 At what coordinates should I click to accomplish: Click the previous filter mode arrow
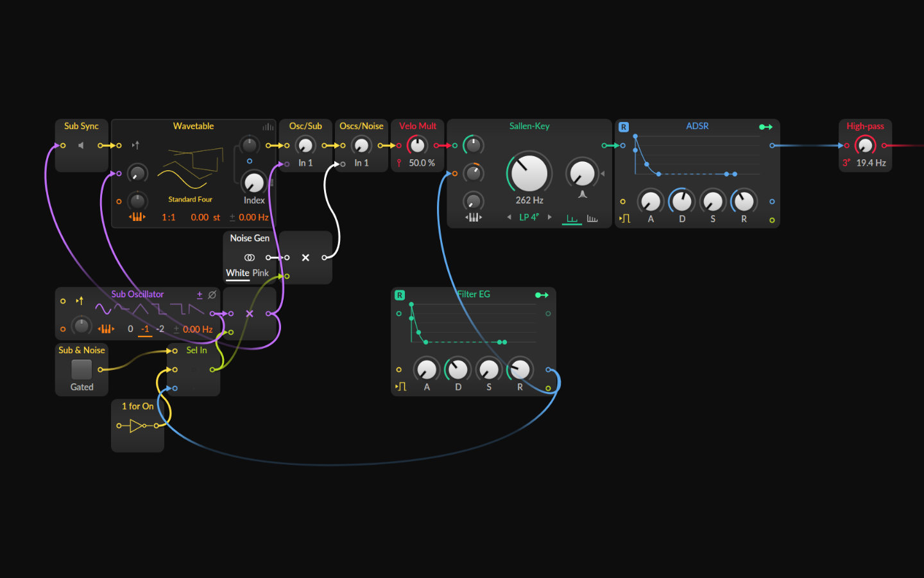pos(509,217)
